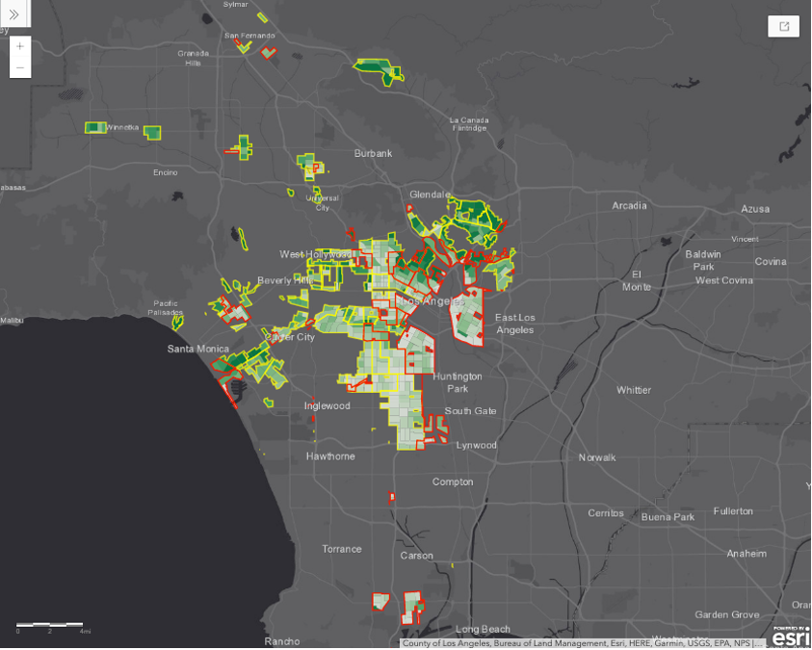Select the Pacific Palisades outlined area
Image resolution: width=812 pixels, height=650 pixels.
(x=178, y=322)
